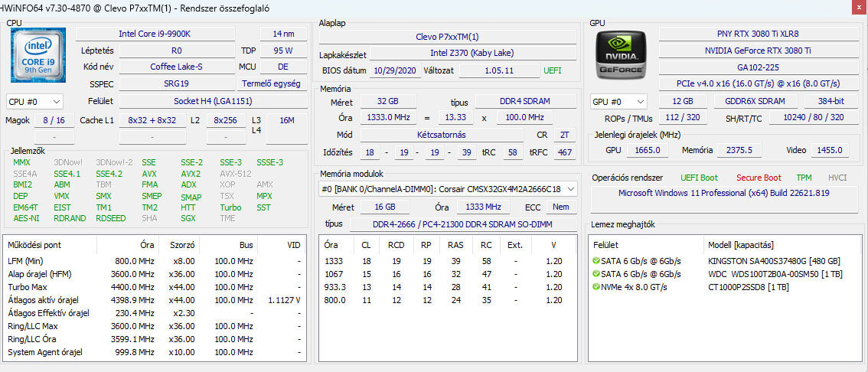Click the System Agent órajel row

pyautogui.click(x=155, y=352)
